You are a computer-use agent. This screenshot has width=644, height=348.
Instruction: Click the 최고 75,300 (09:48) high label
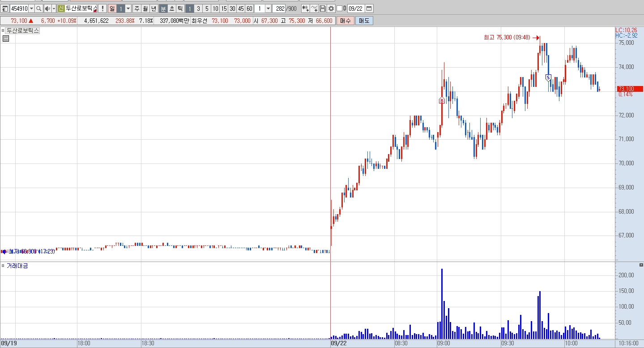tap(507, 38)
